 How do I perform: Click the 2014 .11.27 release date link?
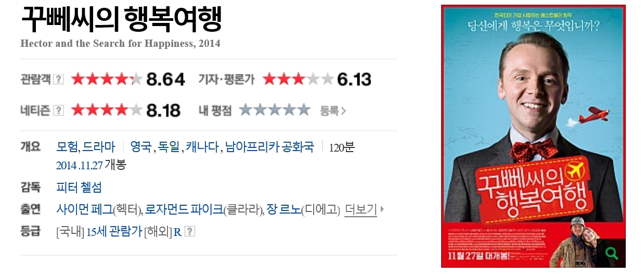coord(79,165)
